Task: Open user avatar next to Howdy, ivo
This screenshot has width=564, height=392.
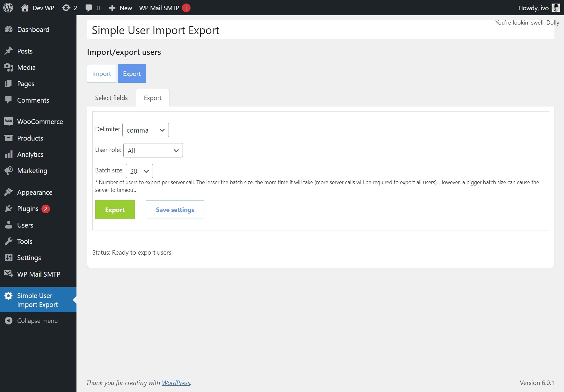Action: [x=556, y=8]
